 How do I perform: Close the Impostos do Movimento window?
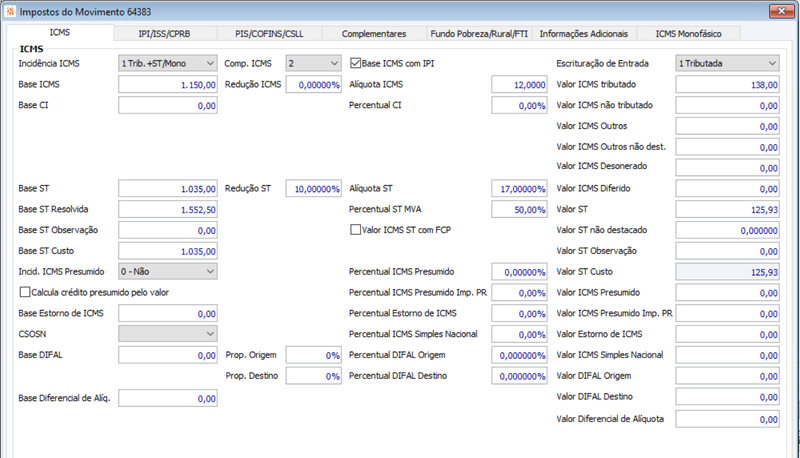click(781, 11)
